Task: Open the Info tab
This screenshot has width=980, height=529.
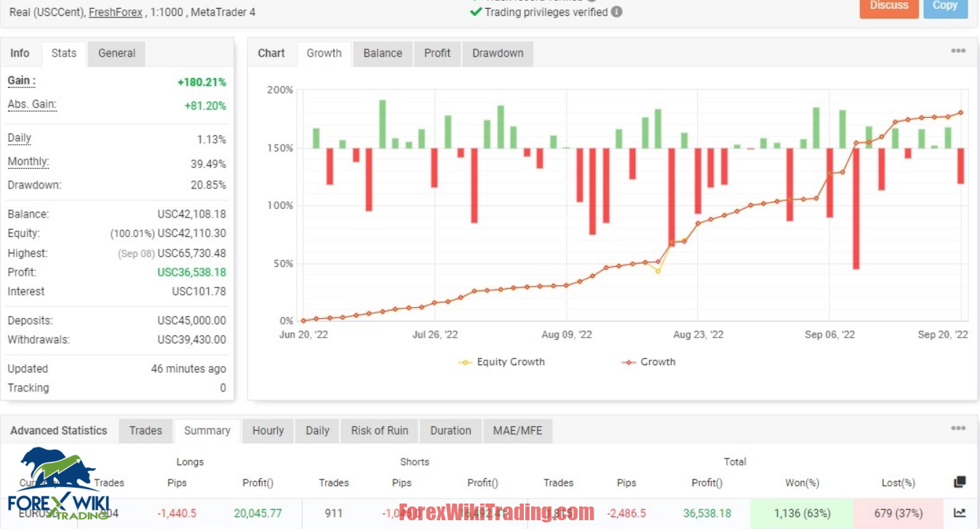Action: coord(20,53)
